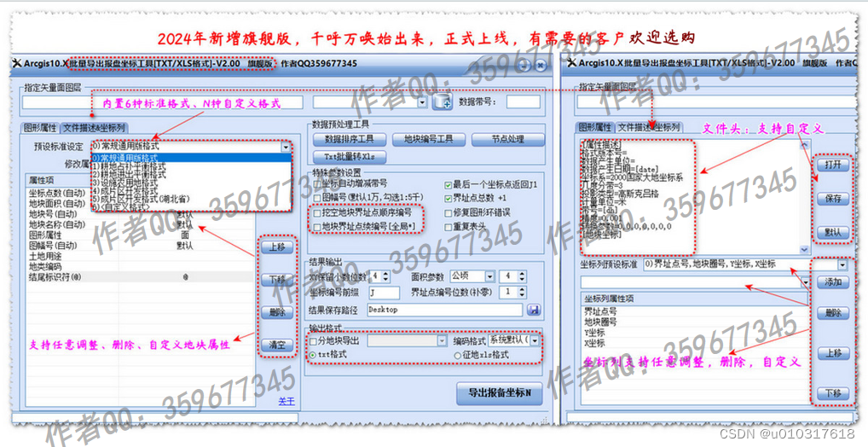This screenshot has width=868, height=447.
Task: Click 删除 button in left window
Action: (x=277, y=312)
